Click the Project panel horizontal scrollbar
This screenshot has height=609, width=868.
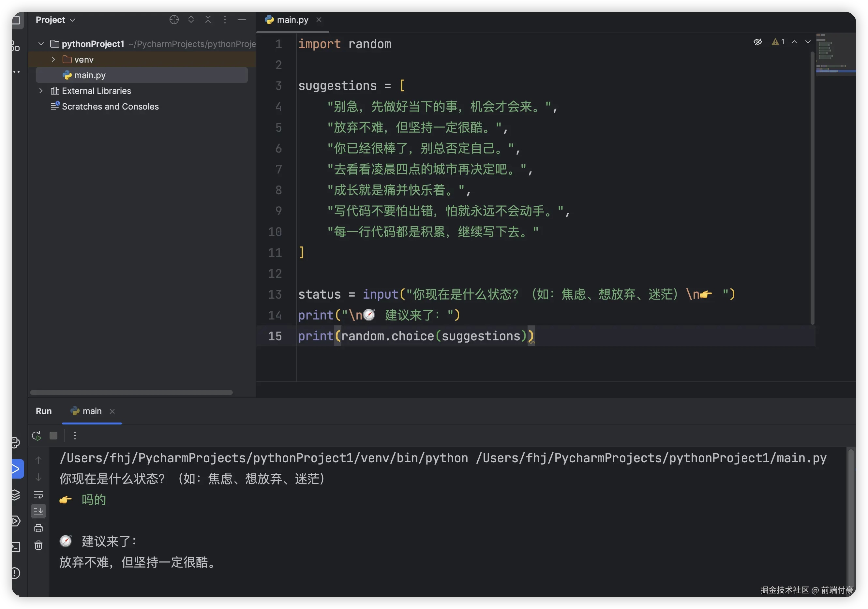131,393
